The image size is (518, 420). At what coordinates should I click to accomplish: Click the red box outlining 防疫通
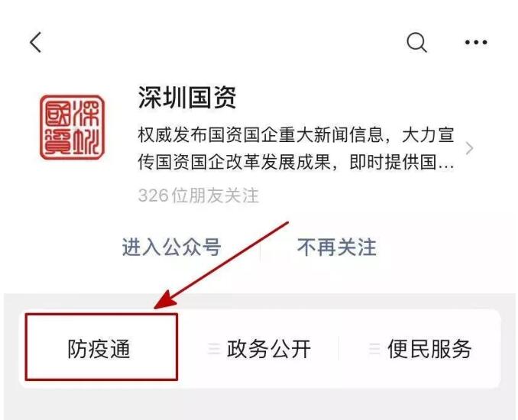[x=102, y=347]
